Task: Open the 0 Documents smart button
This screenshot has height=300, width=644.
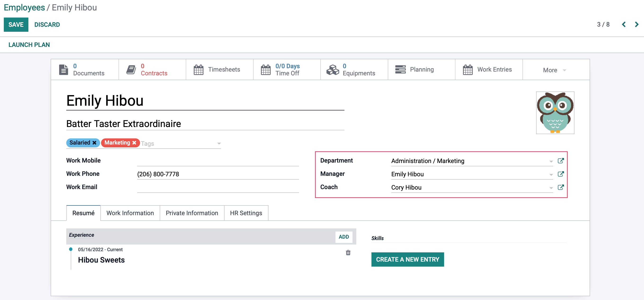Action: pyautogui.click(x=85, y=70)
